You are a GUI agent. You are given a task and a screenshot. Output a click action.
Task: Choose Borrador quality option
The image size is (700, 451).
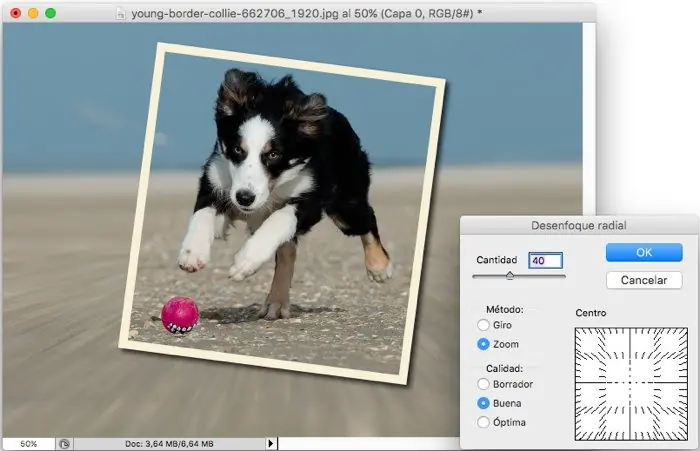pyautogui.click(x=484, y=384)
